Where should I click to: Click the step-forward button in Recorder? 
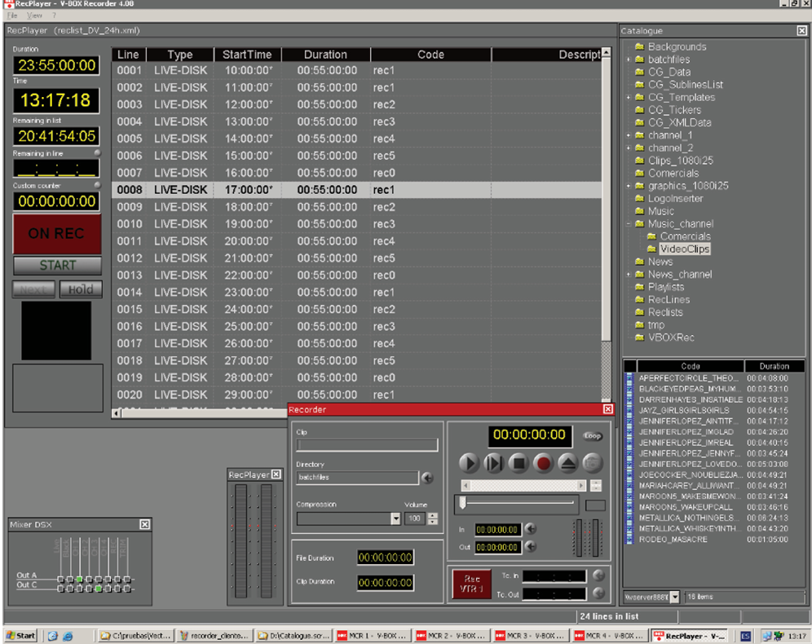[493, 463]
